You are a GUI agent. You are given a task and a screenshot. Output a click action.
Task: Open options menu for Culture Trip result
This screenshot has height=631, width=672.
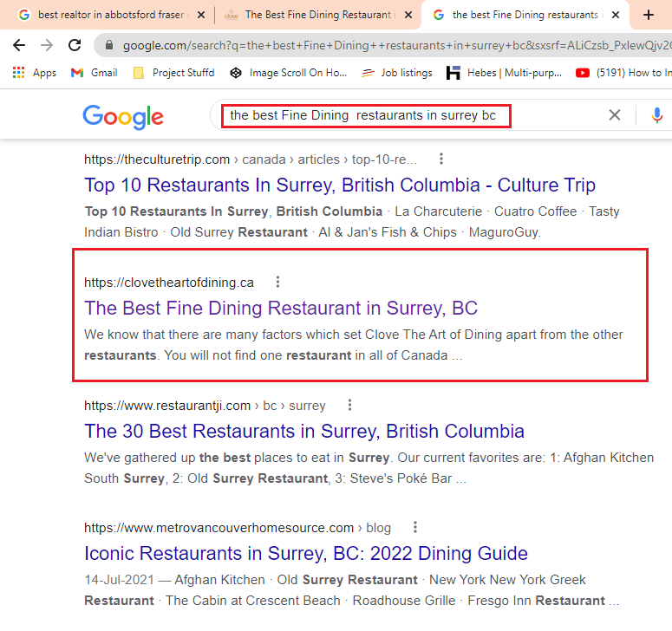click(441, 159)
